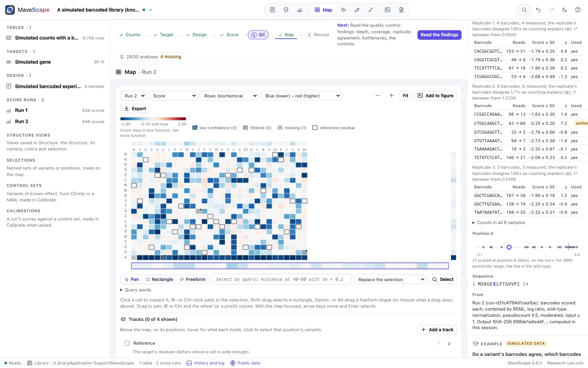Screen dimensions: 588x368
Task: Go to the Record workflow step
Action: point(318,35)
